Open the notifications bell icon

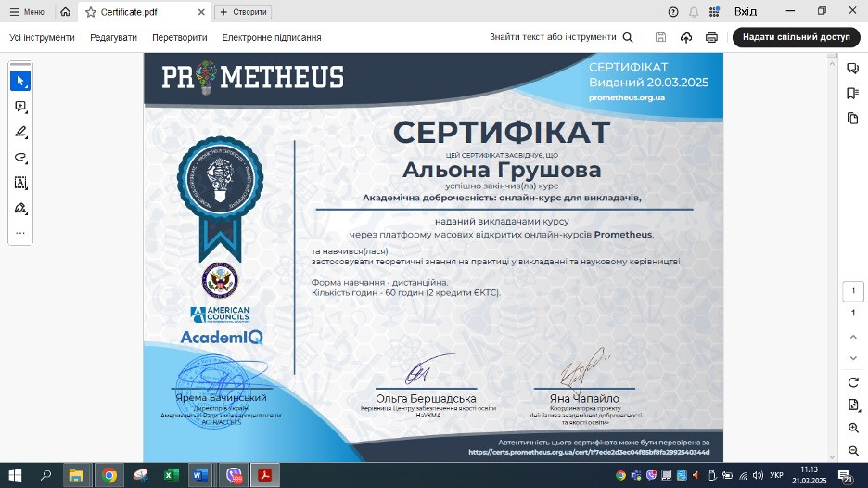(694, 12)
